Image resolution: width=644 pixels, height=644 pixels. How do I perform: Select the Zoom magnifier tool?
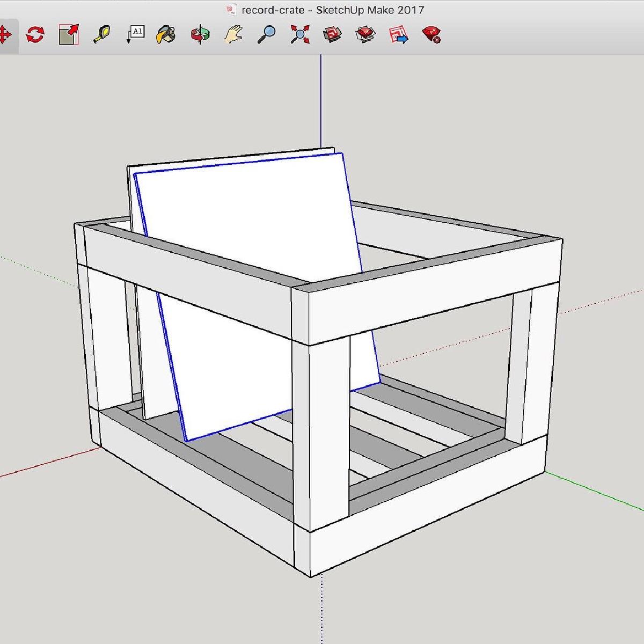click(266, 34)
